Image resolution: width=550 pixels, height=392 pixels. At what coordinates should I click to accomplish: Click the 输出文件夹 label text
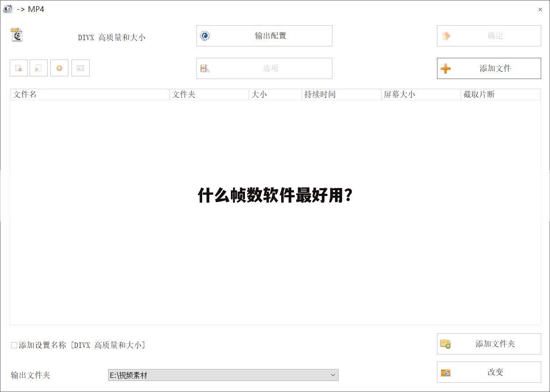tap(30, 375)
